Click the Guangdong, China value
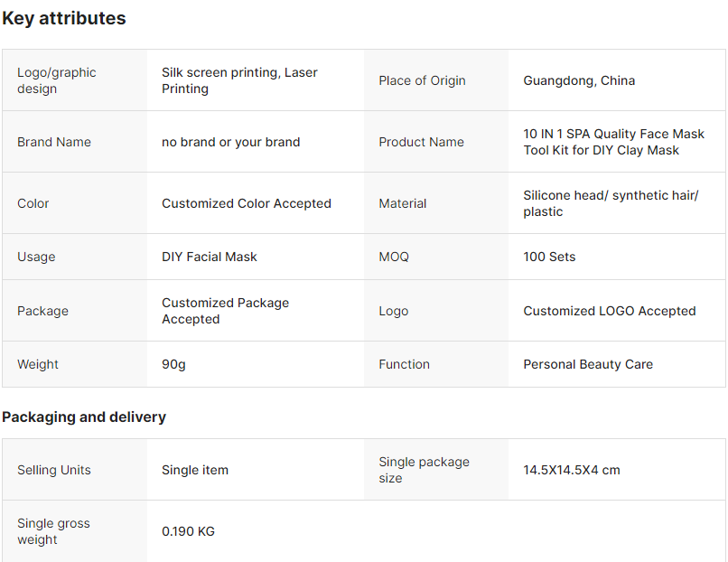 click(x=579, y=80)
